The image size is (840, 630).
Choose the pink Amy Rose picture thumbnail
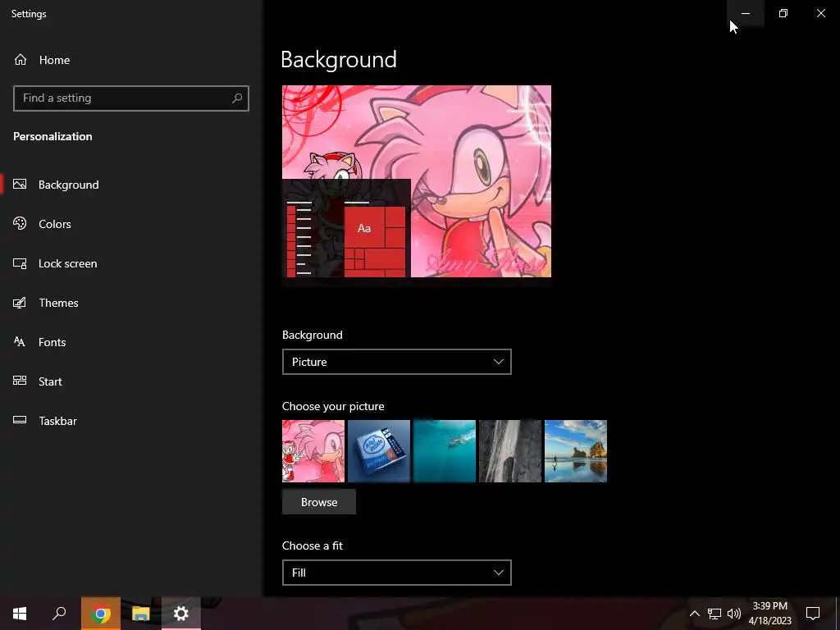click(x=313, y=451)
